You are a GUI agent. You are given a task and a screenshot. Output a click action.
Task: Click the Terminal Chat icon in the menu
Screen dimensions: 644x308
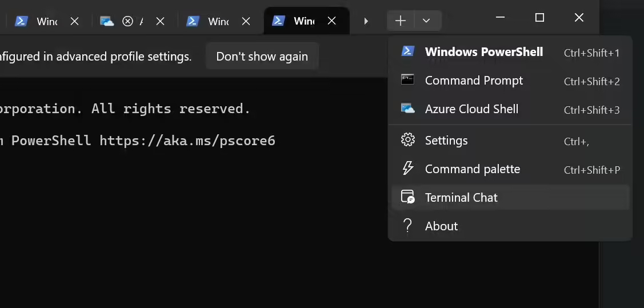coord(407,197)
